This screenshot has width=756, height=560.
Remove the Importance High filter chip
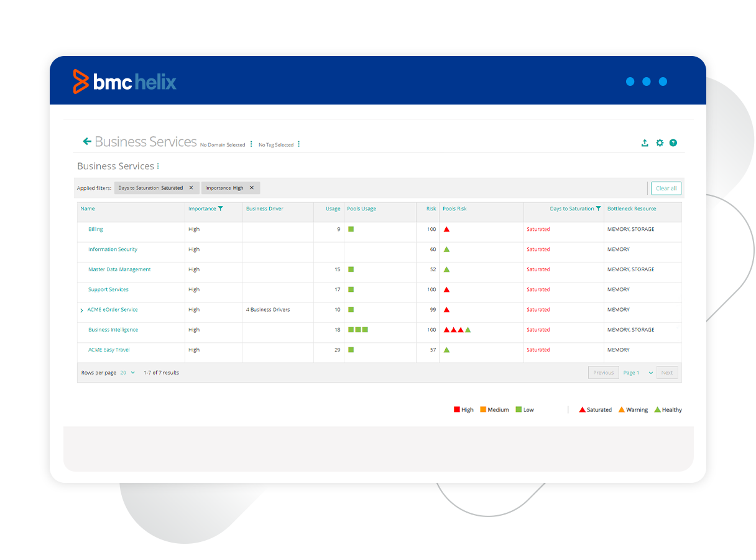tap(252, 188)
